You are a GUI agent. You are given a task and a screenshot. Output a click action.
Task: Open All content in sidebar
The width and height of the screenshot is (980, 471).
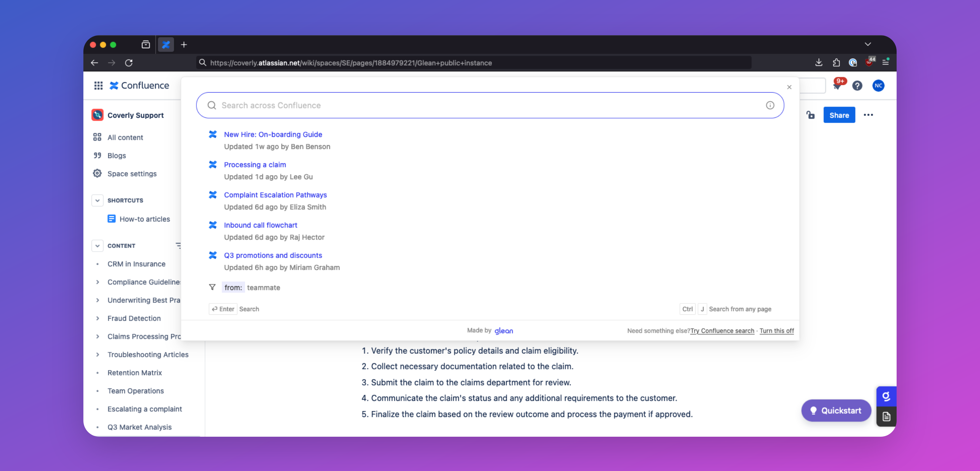point(125,137)
